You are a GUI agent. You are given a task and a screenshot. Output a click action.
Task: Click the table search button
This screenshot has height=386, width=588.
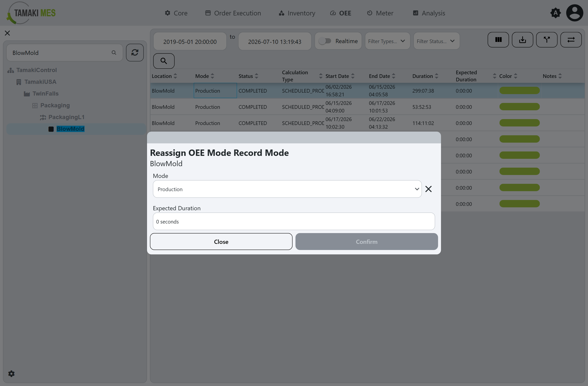(x=164, y=61)
